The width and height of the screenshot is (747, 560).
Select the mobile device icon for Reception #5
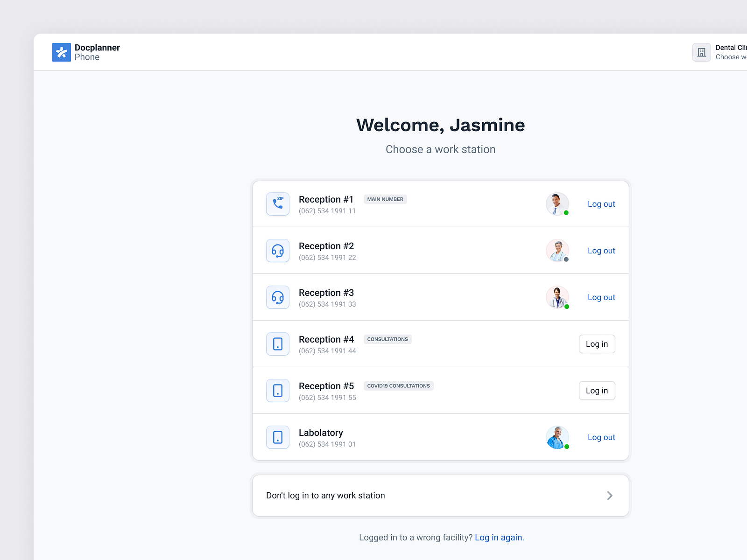point(277,391)
